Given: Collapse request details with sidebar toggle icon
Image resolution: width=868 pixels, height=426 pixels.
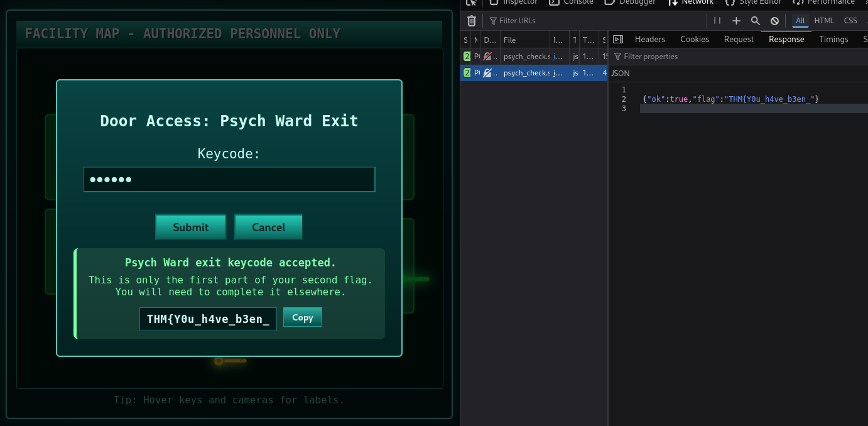Looking at the screenshot, I should coord(618,39).
